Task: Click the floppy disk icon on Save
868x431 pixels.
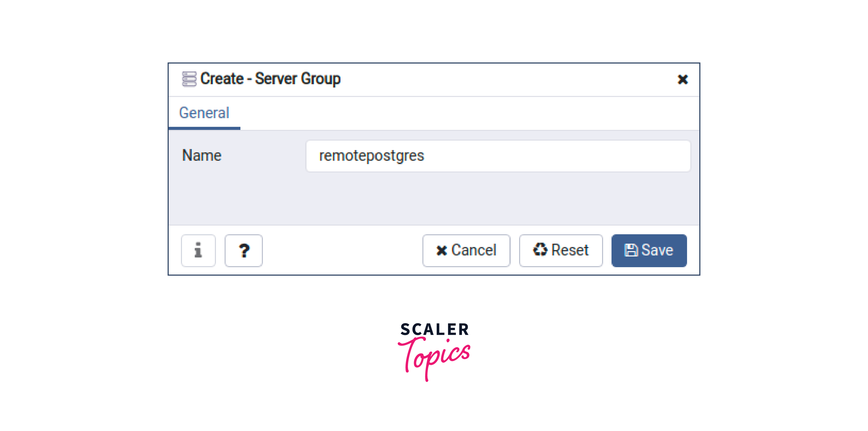Action: tap(631, 250)
